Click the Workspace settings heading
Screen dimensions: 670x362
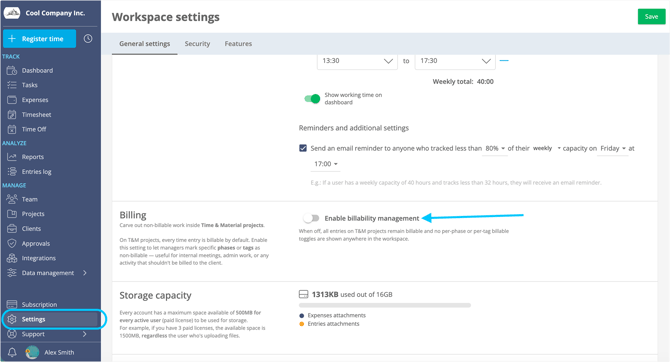click(x=166, y=17)
